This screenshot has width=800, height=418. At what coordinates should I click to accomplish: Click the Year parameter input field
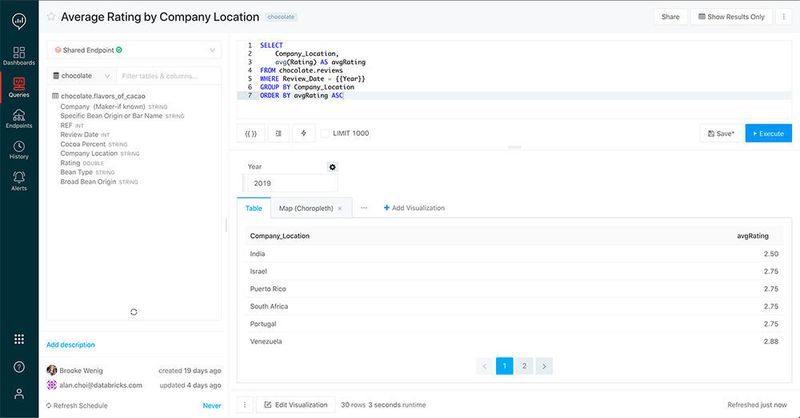(x=290, y=183)
